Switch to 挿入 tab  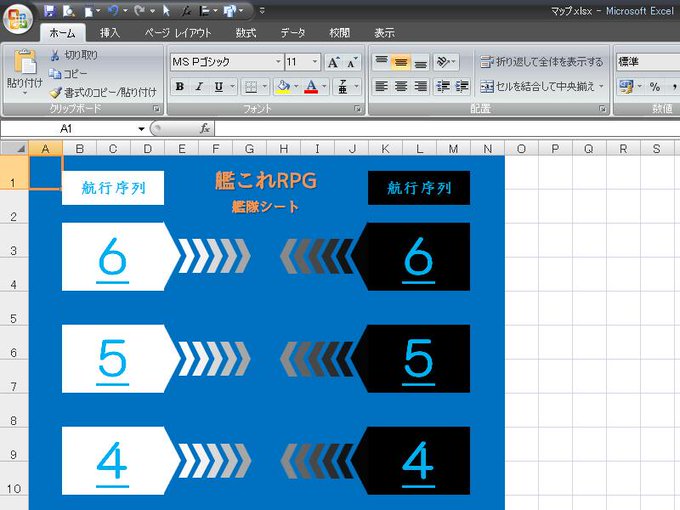[109, 33]
